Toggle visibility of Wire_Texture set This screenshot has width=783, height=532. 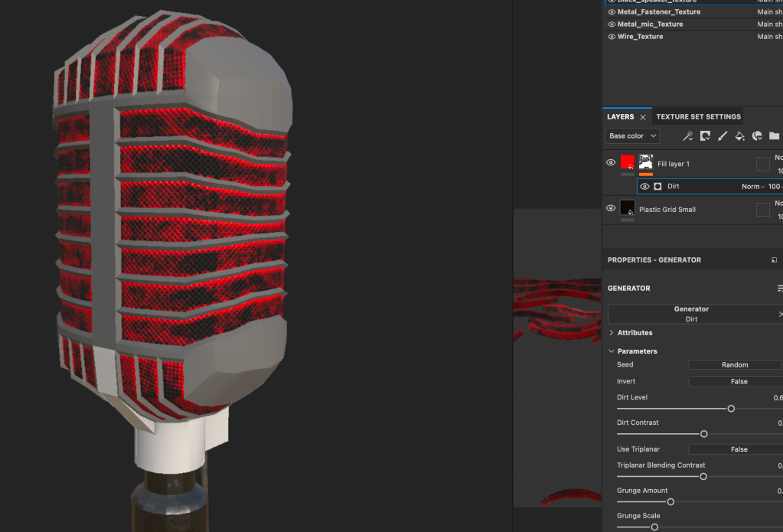coord(612,37)
